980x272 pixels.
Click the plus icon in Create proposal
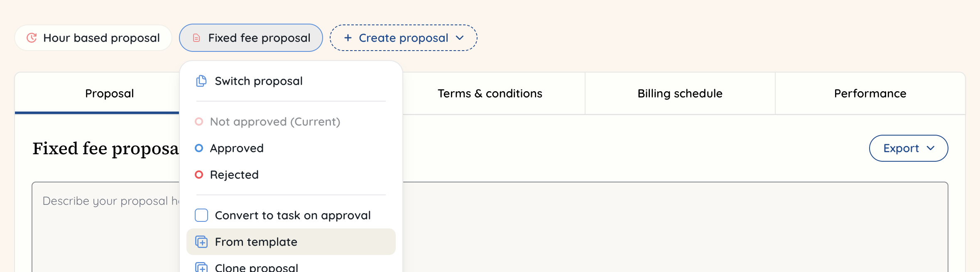pos(347,38)
